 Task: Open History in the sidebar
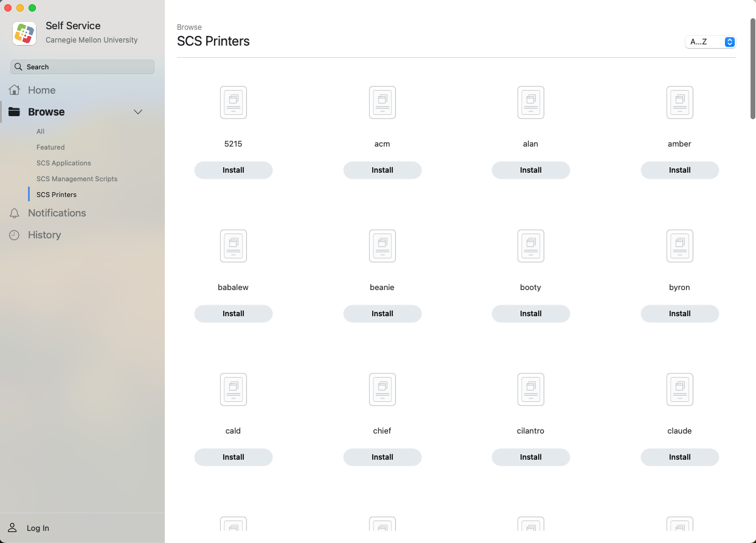tap(44, 235)
